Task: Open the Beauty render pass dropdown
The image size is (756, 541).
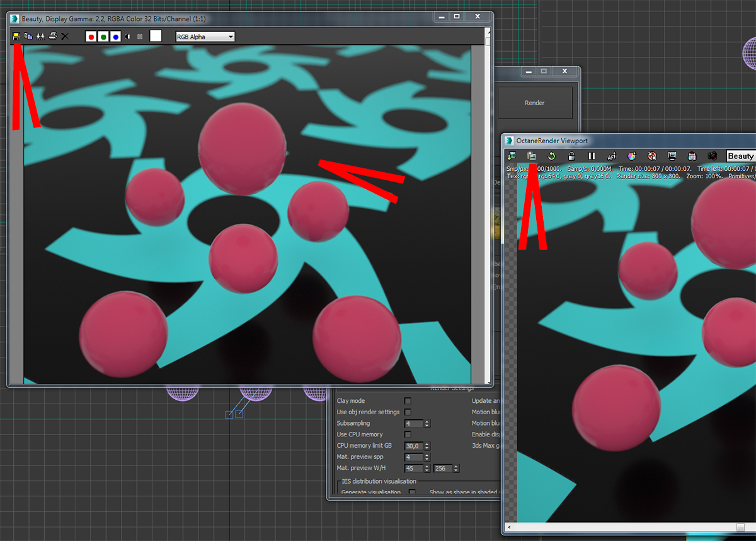Action: coord(741,156)
